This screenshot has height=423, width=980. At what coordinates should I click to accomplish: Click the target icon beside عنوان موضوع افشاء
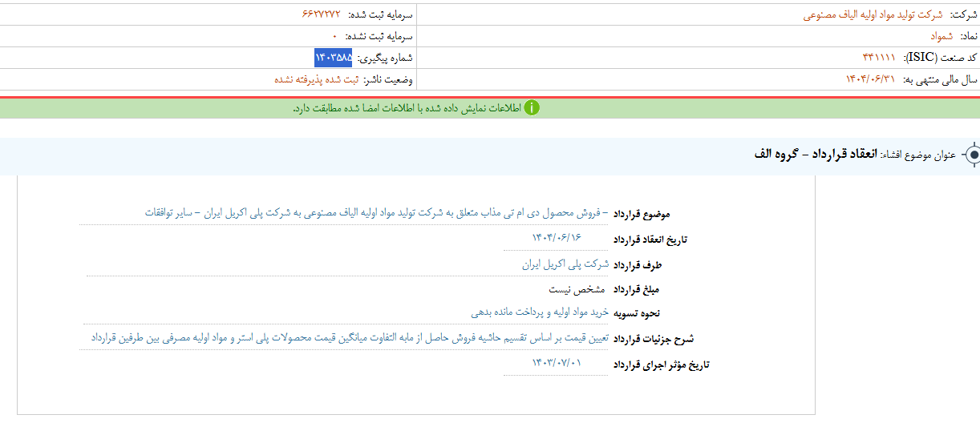(972, 155)
